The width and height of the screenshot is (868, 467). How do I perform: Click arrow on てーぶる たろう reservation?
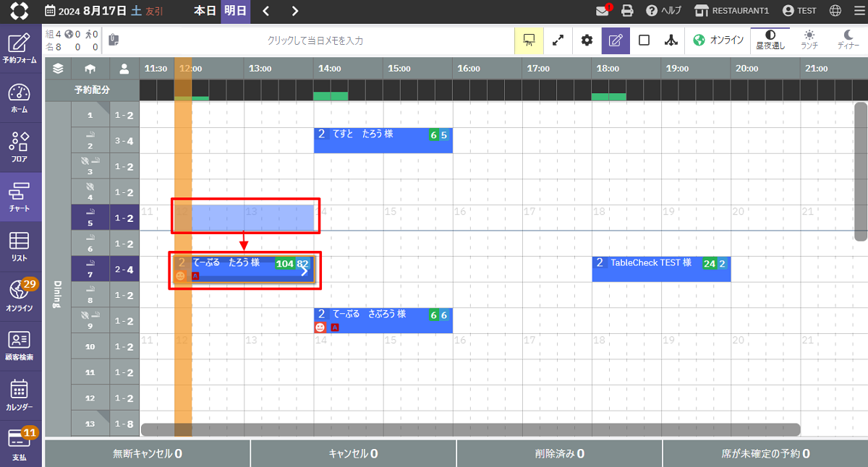point(305,271)
